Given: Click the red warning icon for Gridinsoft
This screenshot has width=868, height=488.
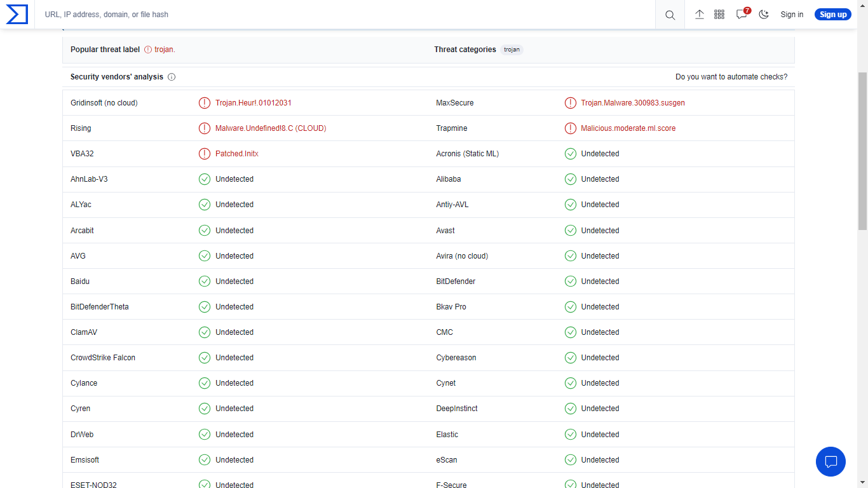Looking at the screenshot, I should point(205,103).
